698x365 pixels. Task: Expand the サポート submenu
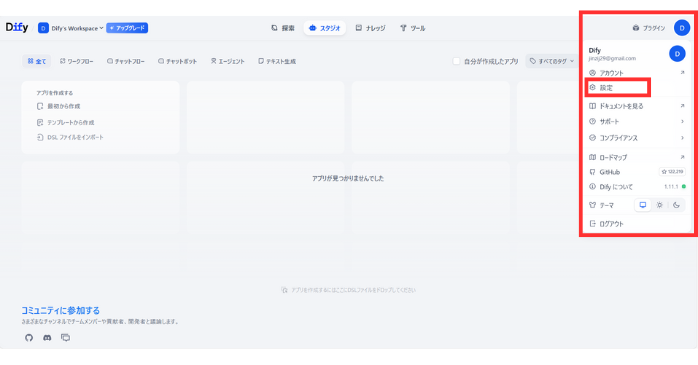coord(637,122)
